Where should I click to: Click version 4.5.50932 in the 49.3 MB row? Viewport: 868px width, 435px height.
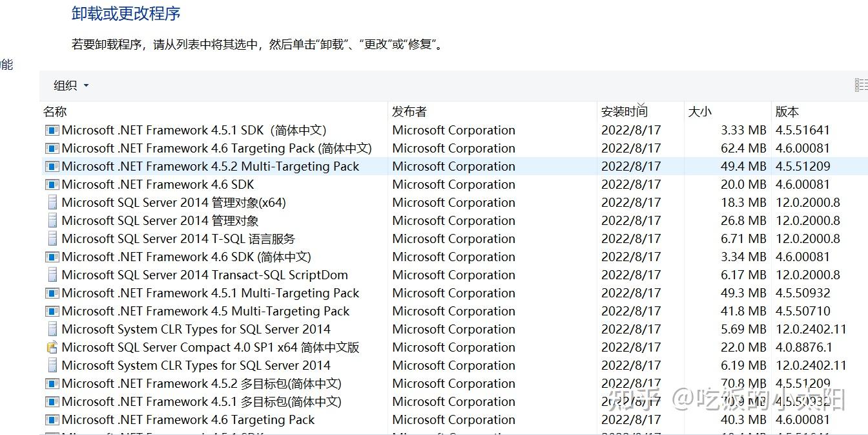click(x=803, y=293)
